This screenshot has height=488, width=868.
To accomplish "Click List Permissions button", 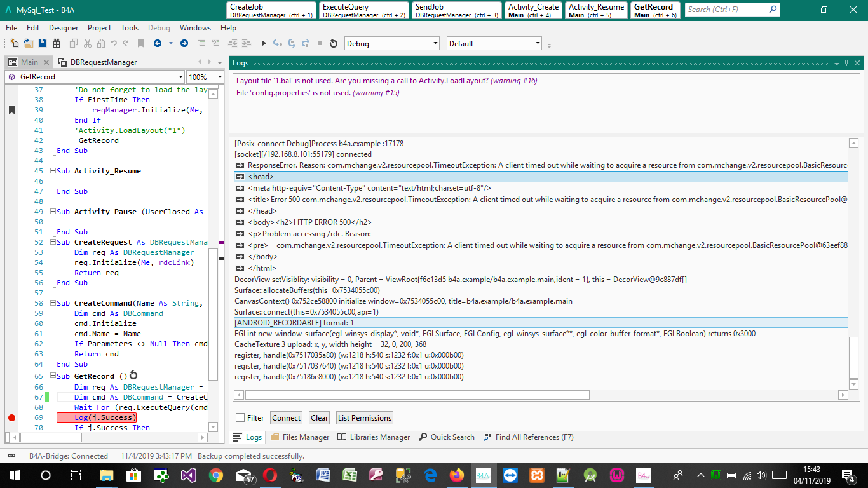I will pos(365,417).
